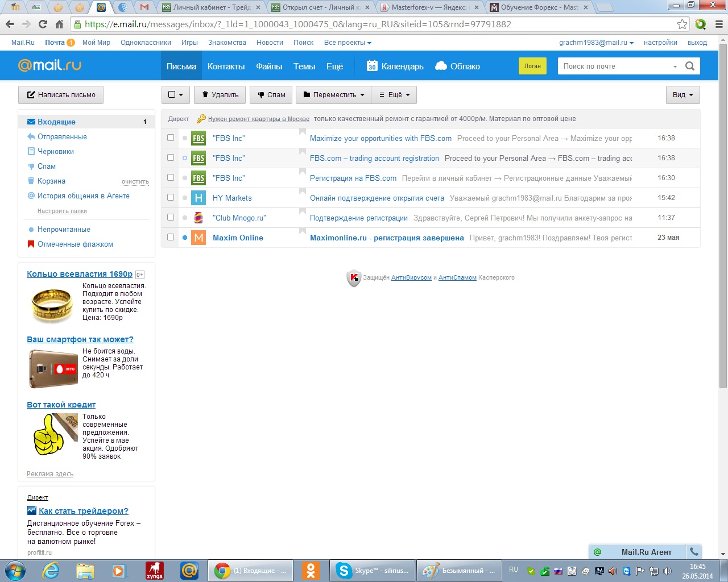Screen dimensions: 728x582
Task: Open the настройки link
Action: click(660, 43)
